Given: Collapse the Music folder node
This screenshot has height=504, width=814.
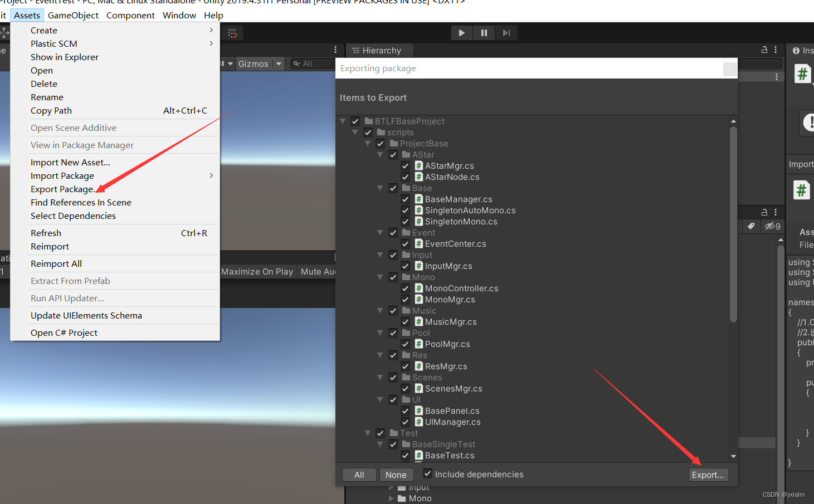Looking at the screenshot, I should (380, 310).
